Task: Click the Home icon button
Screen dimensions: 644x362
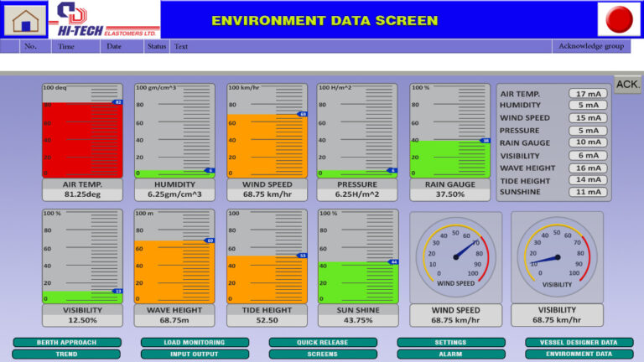Action: [24, 18]
